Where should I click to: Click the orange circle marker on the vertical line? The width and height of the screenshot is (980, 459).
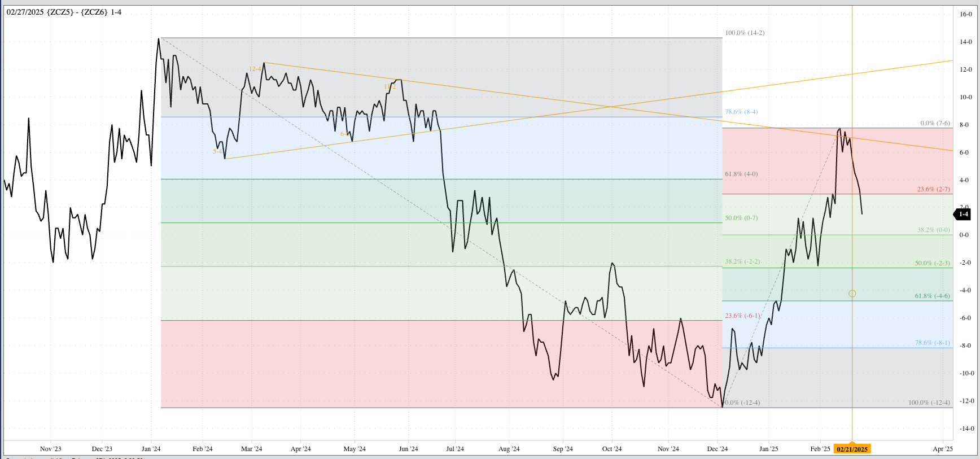852,294
